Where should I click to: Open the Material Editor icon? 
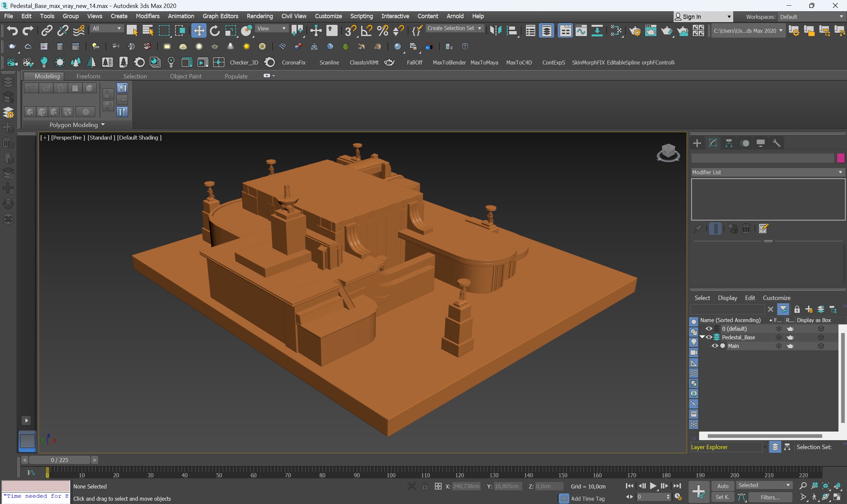616,31
